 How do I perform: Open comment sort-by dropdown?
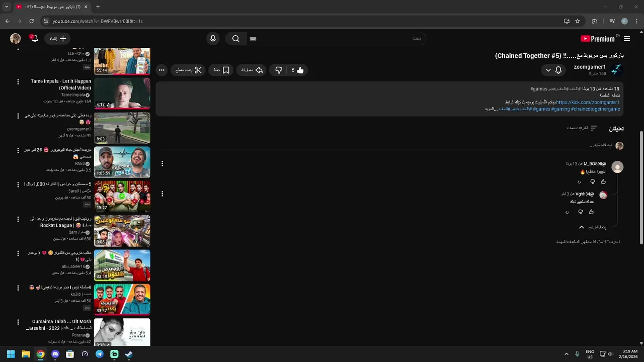point(582,128)
